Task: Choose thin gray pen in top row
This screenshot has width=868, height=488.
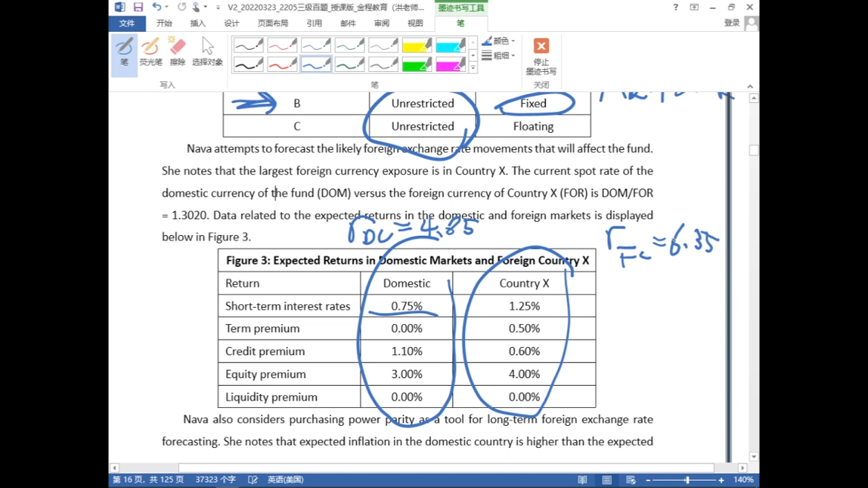Action: pyautogui.click(x=383, y=44)
